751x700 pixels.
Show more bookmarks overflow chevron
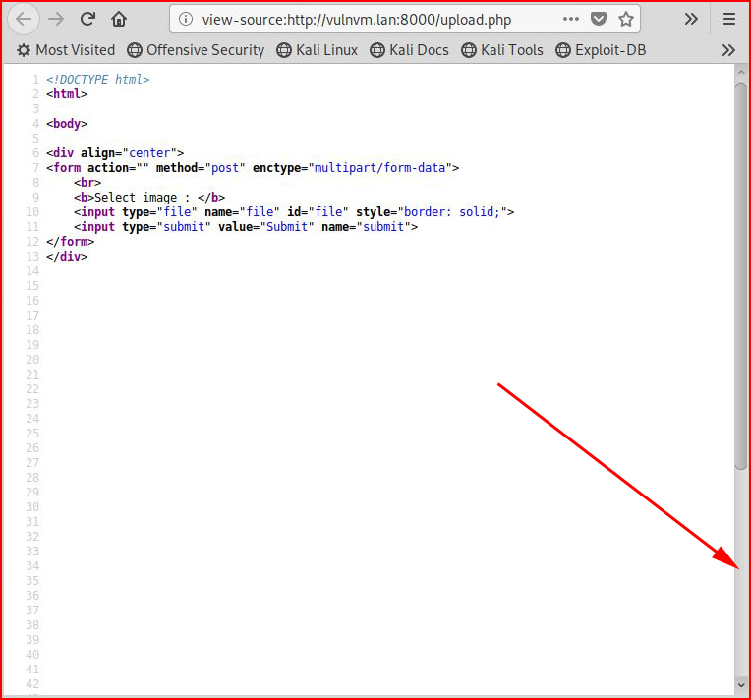(x=728, y=50)
